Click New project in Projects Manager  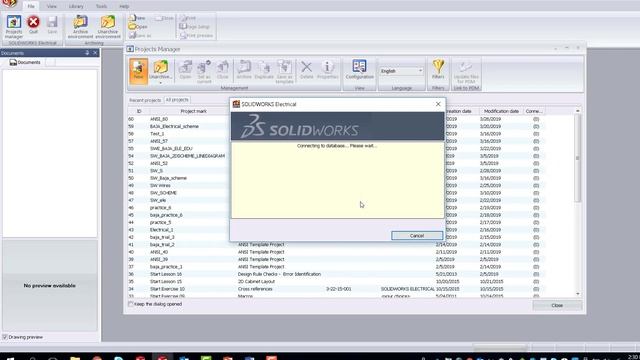(x=138, y=71)
